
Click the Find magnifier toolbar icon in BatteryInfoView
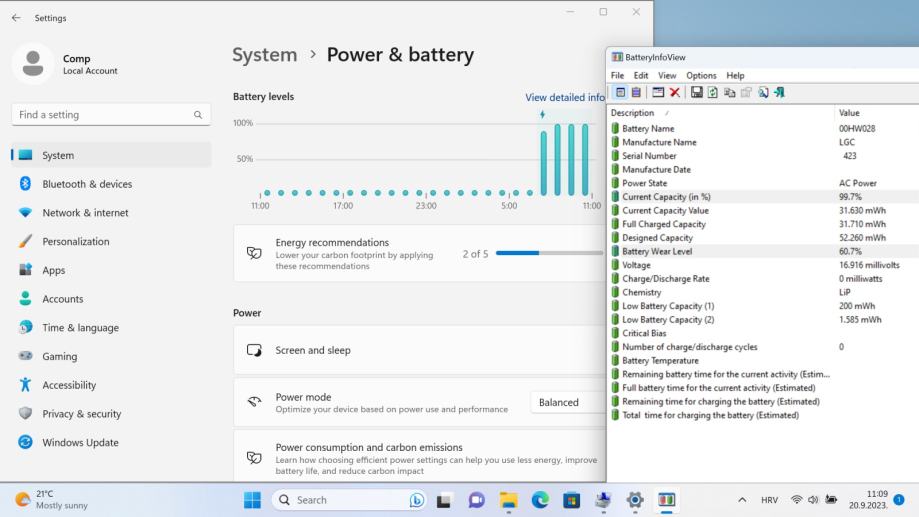tap(763, 93)
